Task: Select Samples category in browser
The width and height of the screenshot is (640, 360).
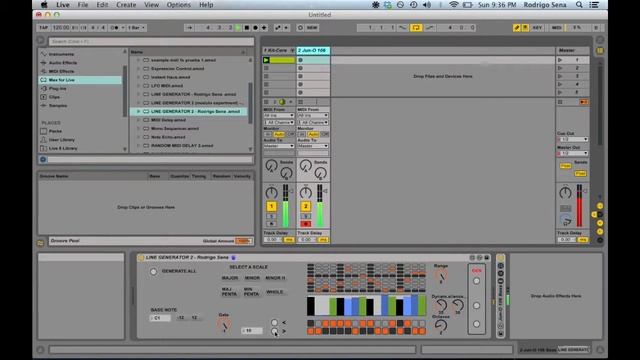Action: coord(58,105)
